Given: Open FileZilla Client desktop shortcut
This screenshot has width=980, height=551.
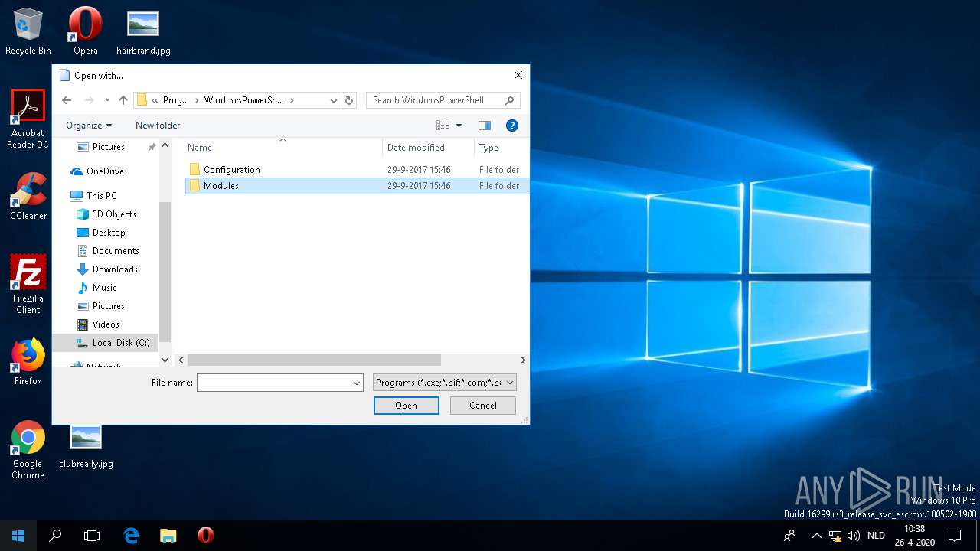Looking at the screenshot, I should pos(28,284).
